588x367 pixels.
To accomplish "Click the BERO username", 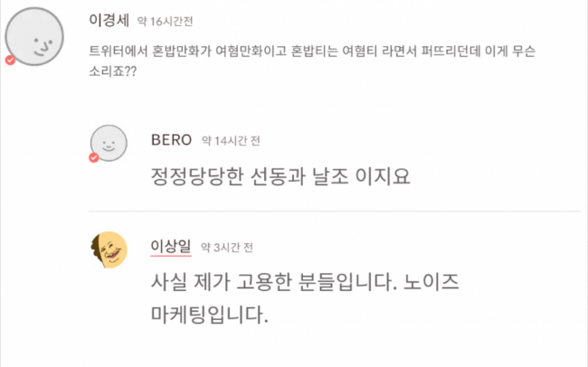I will (171, 139).
